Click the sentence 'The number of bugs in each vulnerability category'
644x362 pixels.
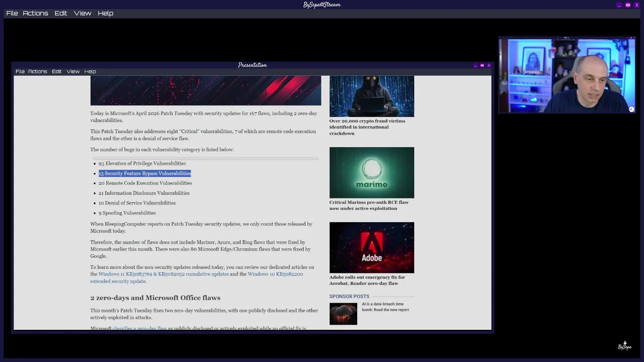coord(162,150)
